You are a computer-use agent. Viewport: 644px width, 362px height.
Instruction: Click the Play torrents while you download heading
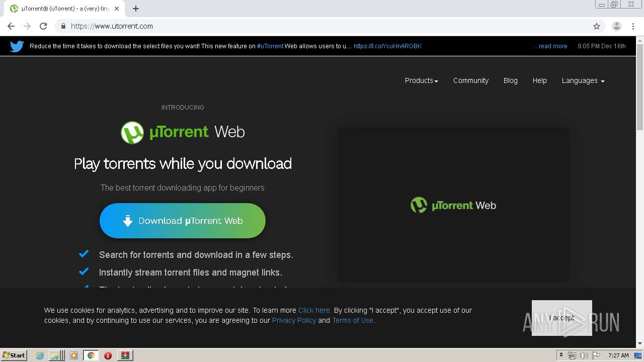[x=183, y=164]
